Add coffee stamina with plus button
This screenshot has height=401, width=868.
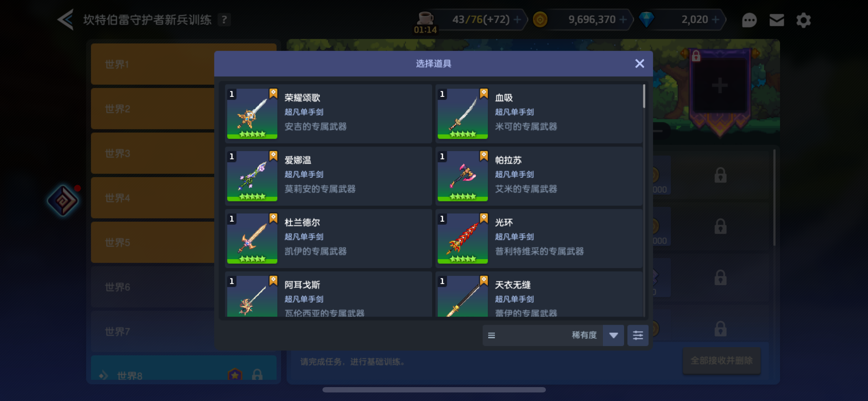click(517, 20)
